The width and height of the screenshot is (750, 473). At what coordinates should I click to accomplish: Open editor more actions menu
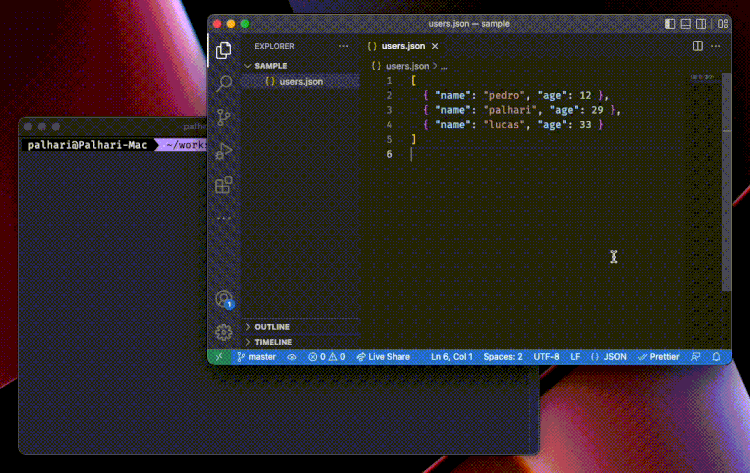pyautogui.click(x=716, y=46)
